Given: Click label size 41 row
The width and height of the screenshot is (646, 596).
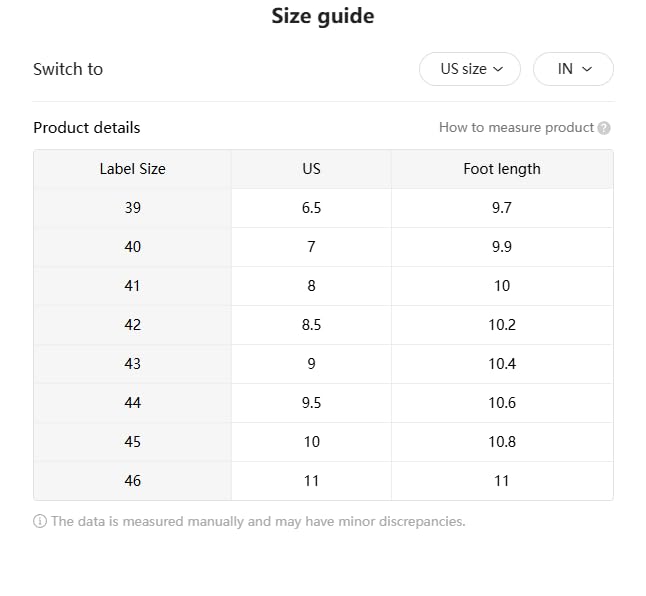Looking at the screenshot, I should click(132, 286).
